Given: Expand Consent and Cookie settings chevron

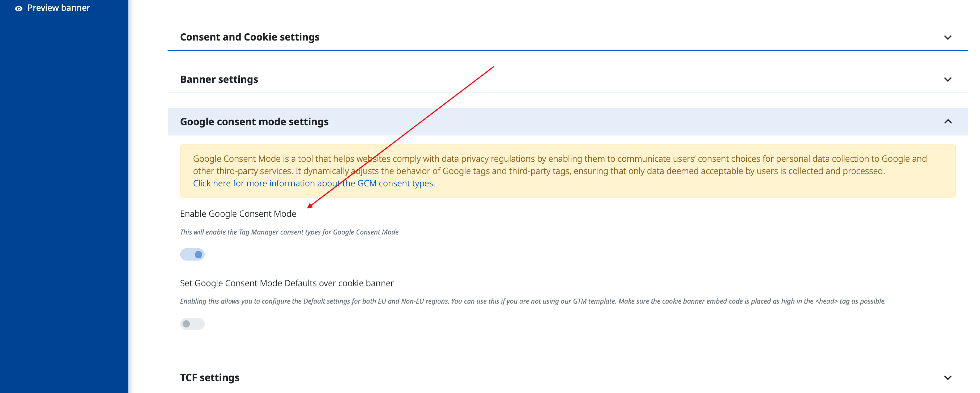Looking at the screenshot, I should pos(948,37).
